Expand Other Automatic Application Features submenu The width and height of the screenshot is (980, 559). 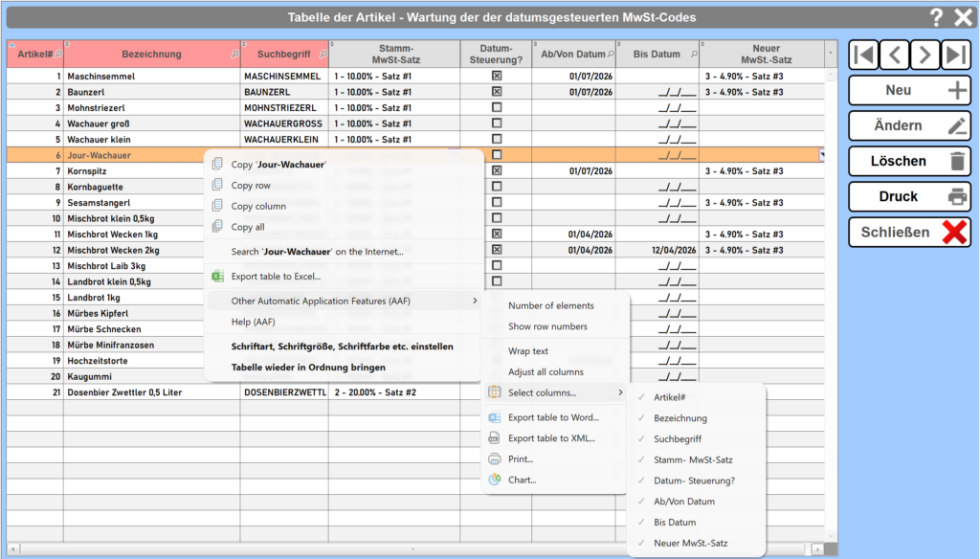point(345,302)
